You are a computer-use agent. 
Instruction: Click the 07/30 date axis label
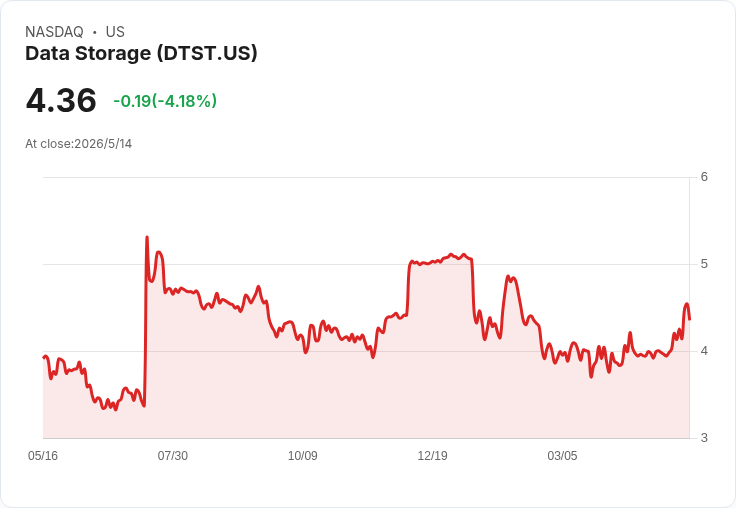pyautogui.click(x=173, y=456)
